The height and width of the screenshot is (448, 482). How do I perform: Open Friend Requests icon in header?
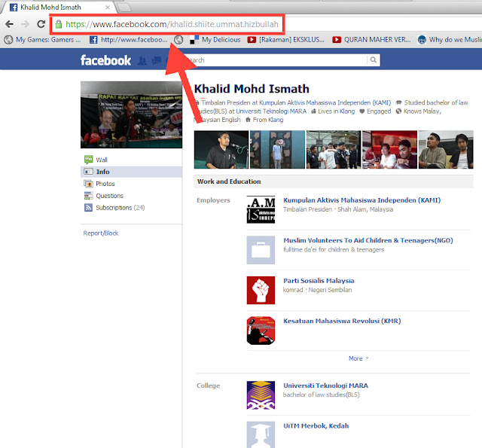[142, 60]
